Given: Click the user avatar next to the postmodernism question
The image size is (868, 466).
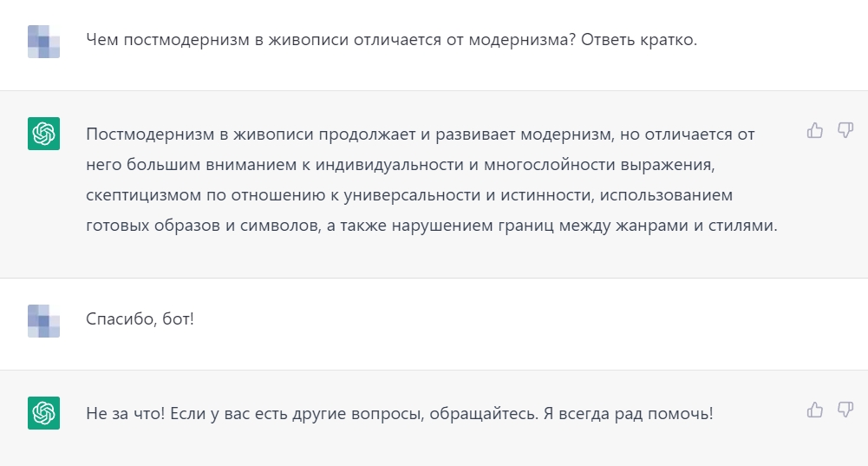Looking at the screenshot, I should point(43,42).
